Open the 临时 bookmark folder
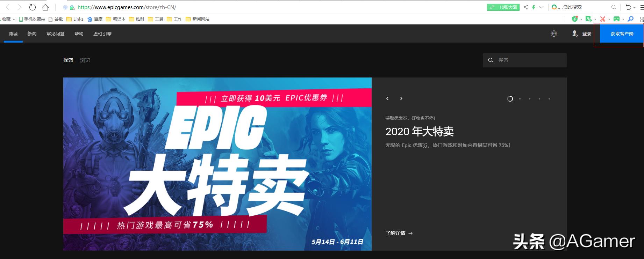 (137, 19)
